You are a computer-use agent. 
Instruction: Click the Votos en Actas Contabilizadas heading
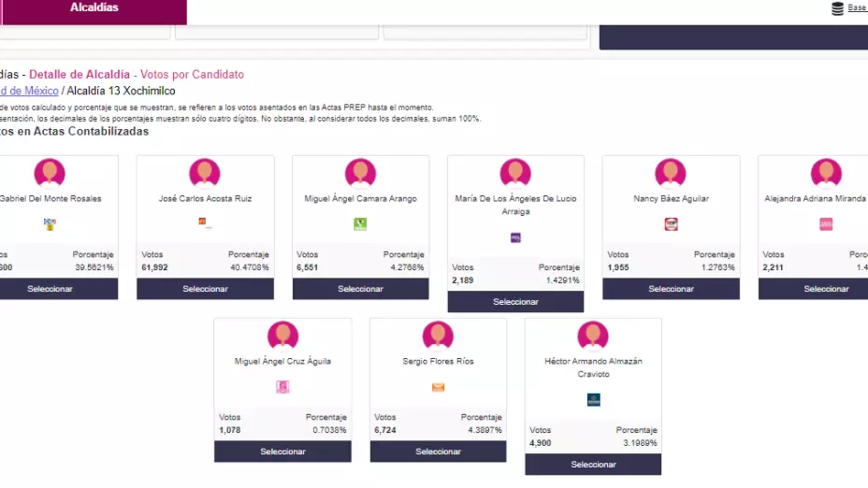coord(74,131)
